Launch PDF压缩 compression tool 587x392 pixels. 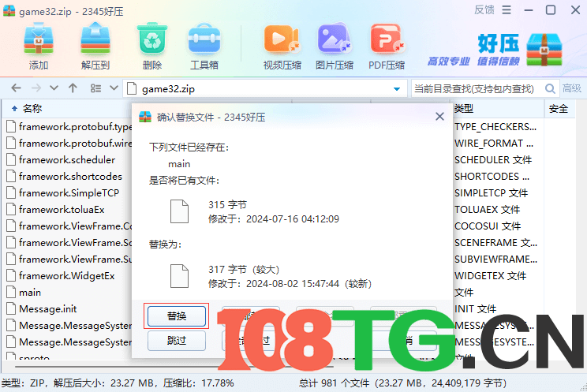point(387,47)
